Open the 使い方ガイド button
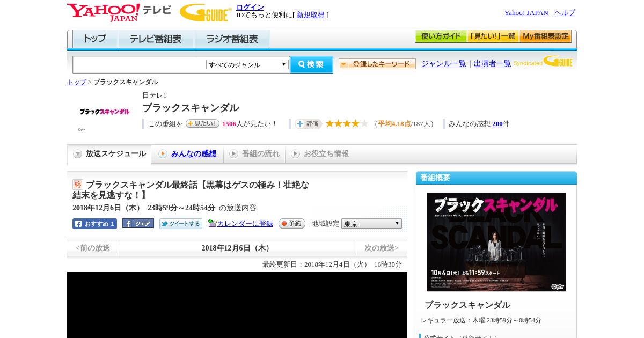 [x=441, y=36]
